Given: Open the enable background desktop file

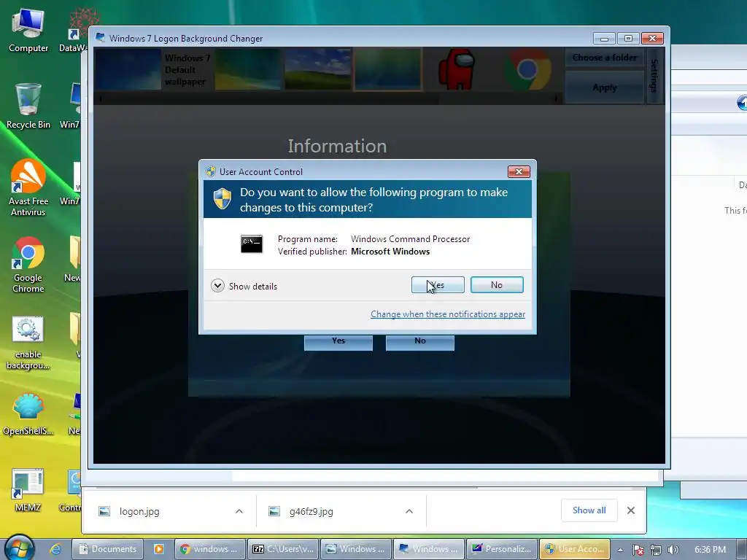Looking at the screenshot, I should pyautogui.click(x=28, y=343).
